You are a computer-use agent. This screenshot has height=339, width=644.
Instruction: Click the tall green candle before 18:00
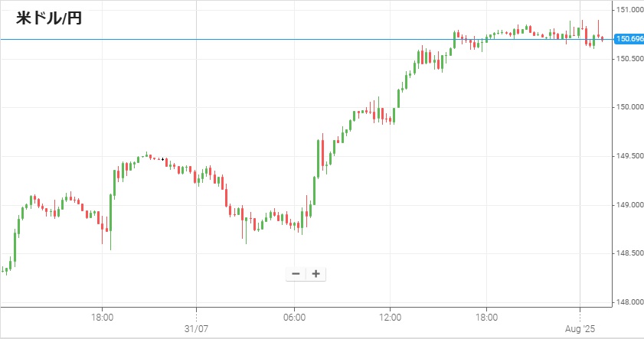[15, 246]
